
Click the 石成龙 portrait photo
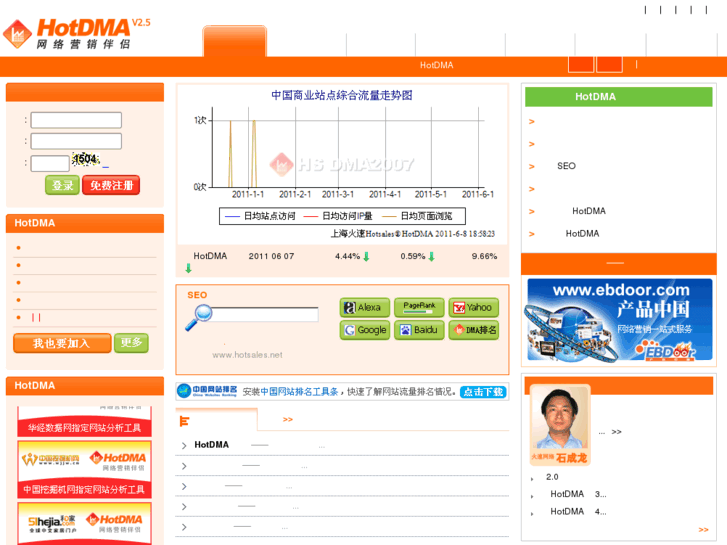tap(560, 417)
